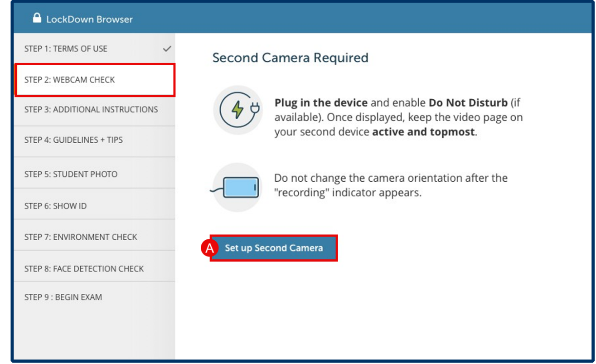Open Step 4: Guidelines + Tips
596x364 pixels.
pyautogui.click(x=94, y=141)
